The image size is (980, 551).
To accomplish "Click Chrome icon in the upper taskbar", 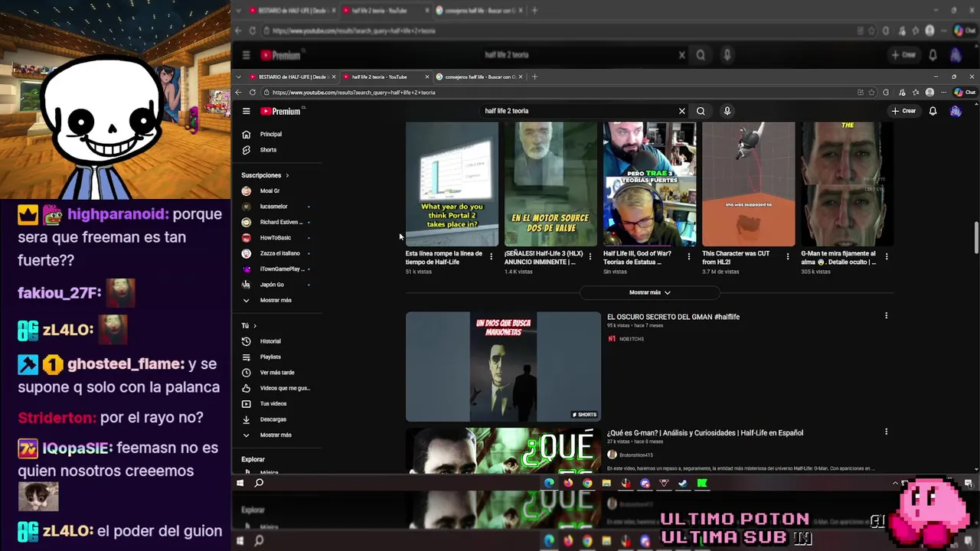I will 587,483.
